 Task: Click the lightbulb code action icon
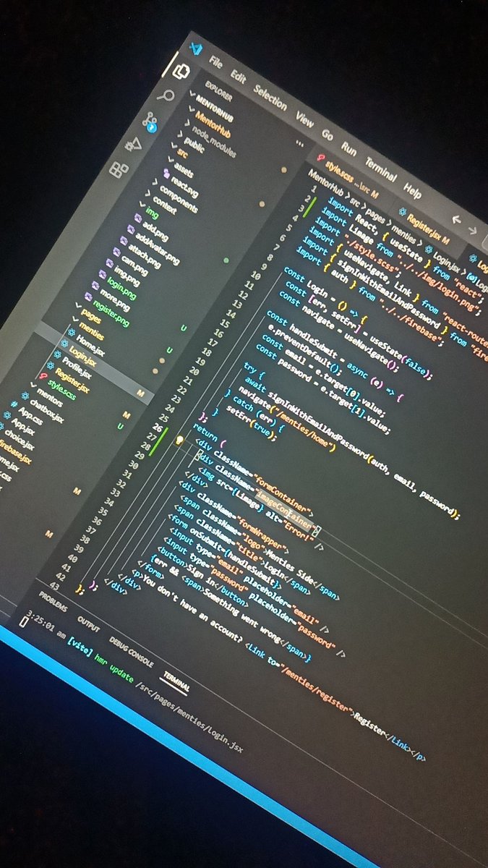181,440
